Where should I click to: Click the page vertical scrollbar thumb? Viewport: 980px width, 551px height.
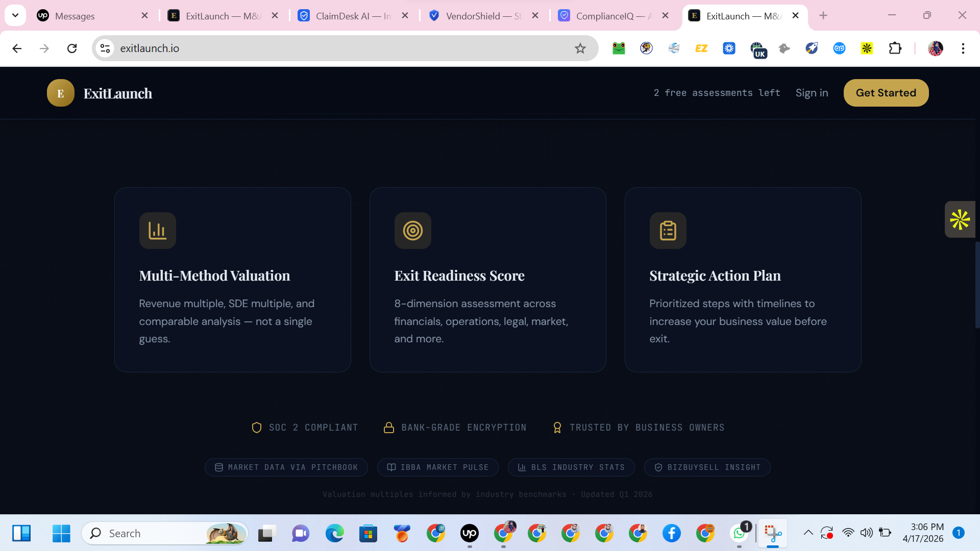point(977,286)
